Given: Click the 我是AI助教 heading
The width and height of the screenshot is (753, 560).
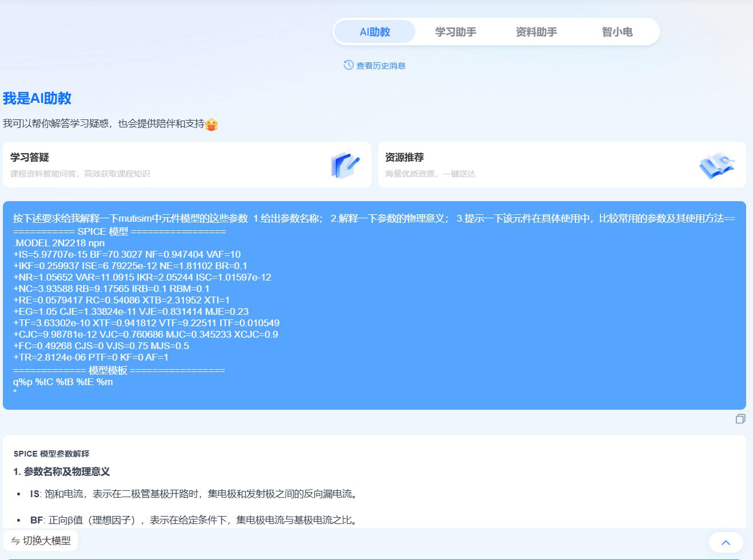Looking at the screenshot, I should (x=37, y=98).
